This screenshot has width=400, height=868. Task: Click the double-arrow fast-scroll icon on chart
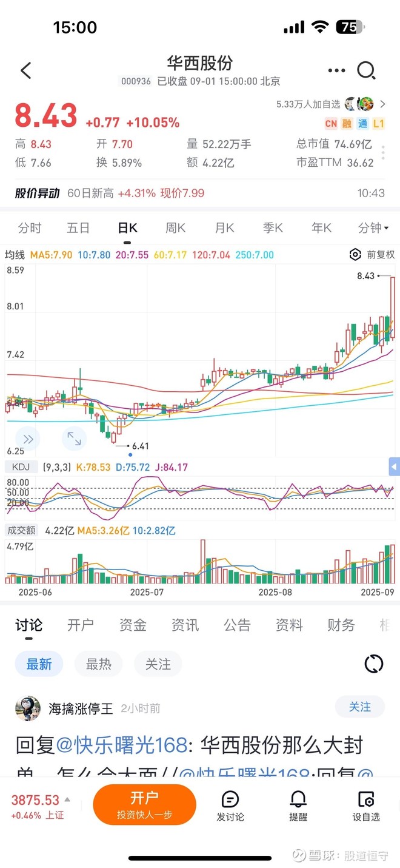(x=27, y=439)
